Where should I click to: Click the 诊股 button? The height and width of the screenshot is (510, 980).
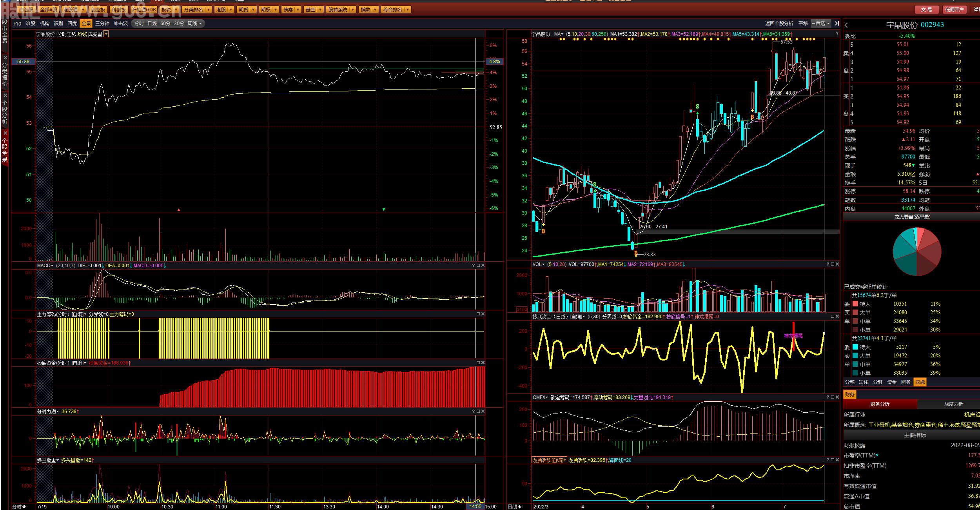[31, 24]
